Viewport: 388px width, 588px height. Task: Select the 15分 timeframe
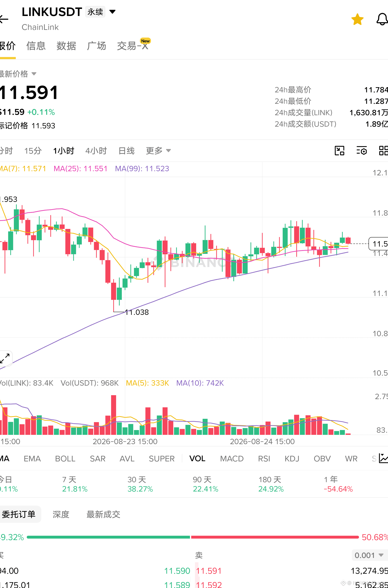[33, 151]
